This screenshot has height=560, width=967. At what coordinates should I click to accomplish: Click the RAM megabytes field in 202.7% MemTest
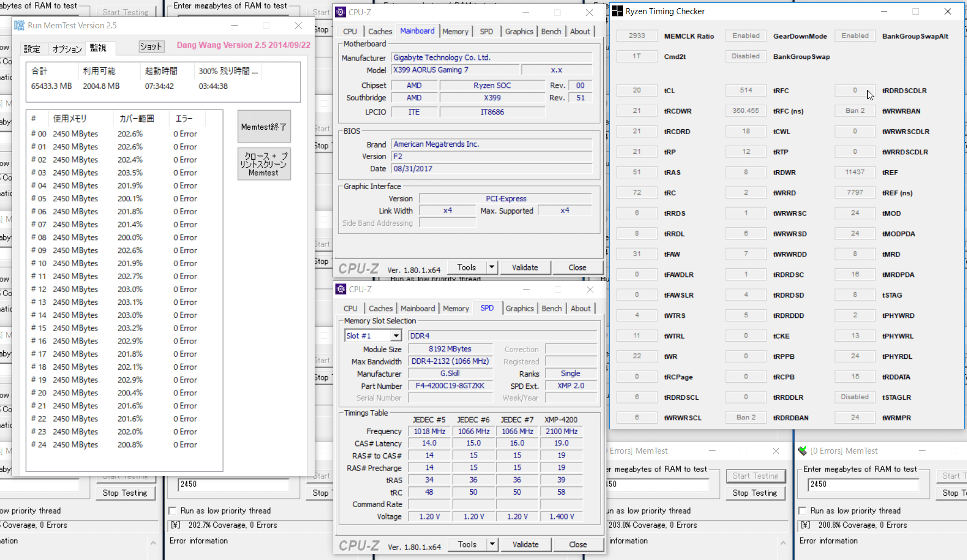[x=233, y=484]
